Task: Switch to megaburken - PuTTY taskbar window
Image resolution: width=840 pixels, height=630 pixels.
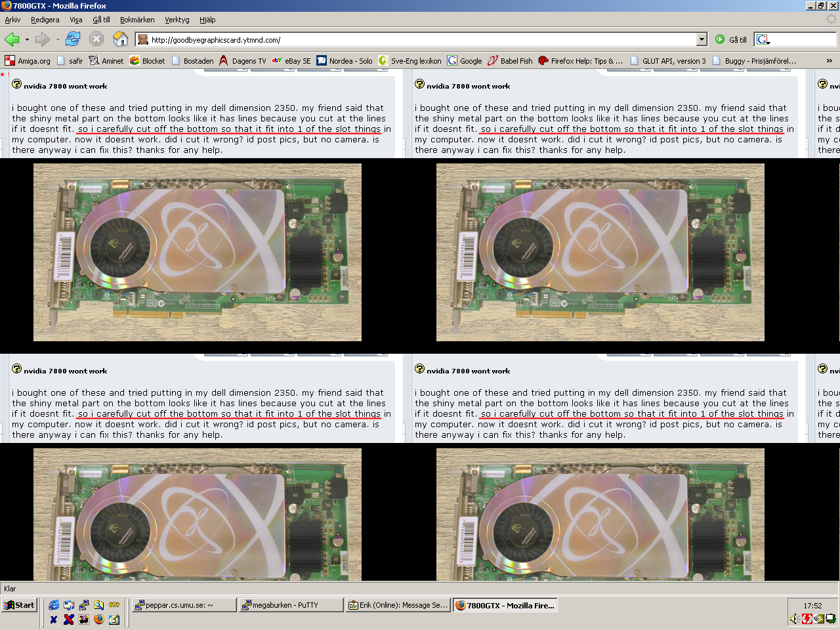Action: [x=291, y=605]
